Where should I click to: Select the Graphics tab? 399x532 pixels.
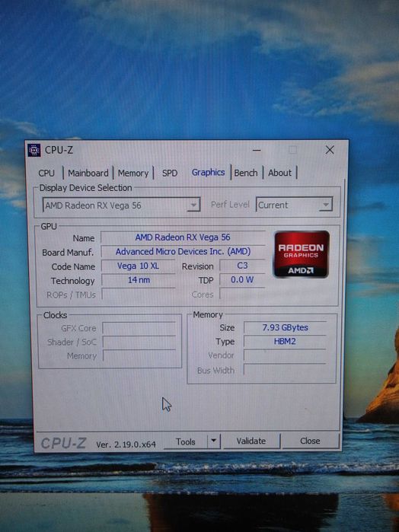pyautogui.click(x=208, y=172)
